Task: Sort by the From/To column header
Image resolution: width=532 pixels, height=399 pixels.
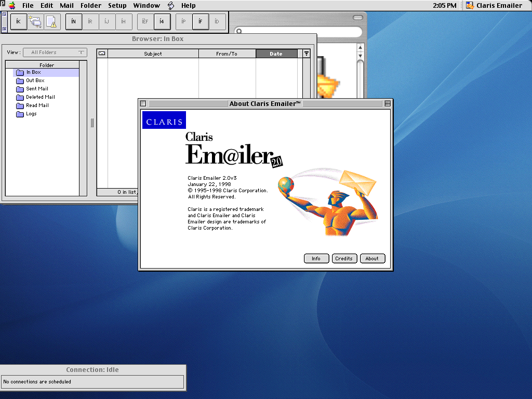Action: [227, 54]
